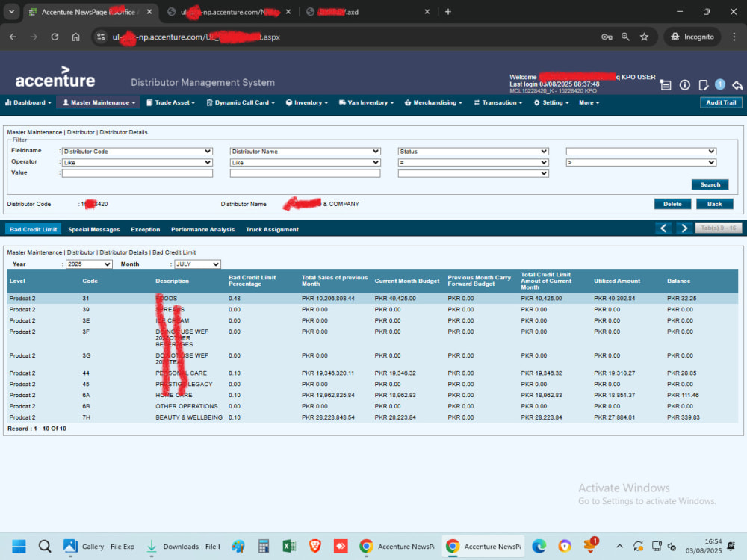Open the Dashboard menu
747x560 pixels.
pos(28,102)
